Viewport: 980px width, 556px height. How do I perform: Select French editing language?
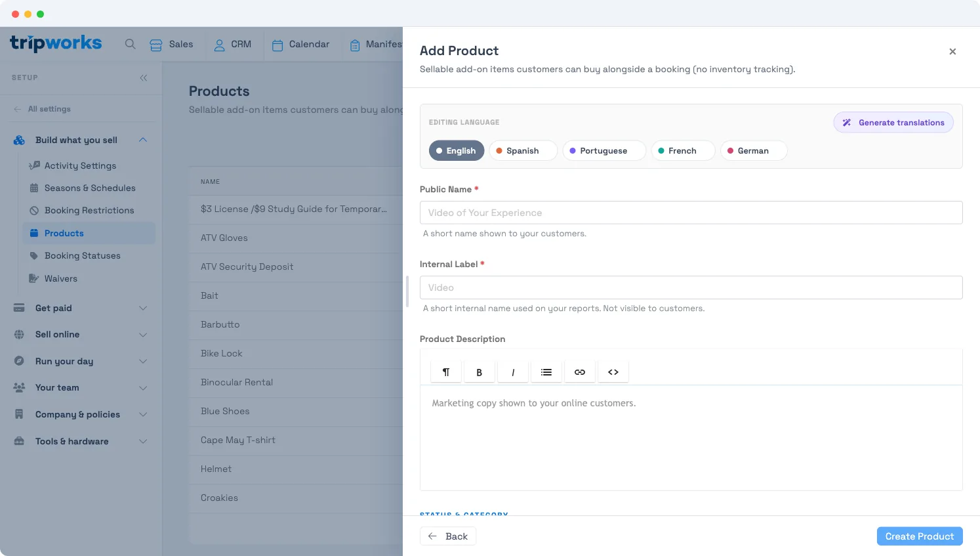(x=683, y=150)
